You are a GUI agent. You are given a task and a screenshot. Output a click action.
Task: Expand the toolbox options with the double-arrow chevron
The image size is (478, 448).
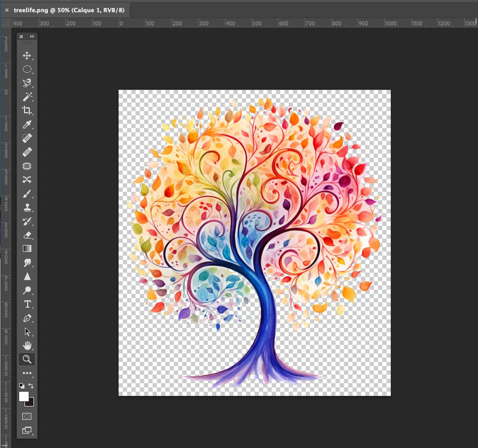[31, 36]
